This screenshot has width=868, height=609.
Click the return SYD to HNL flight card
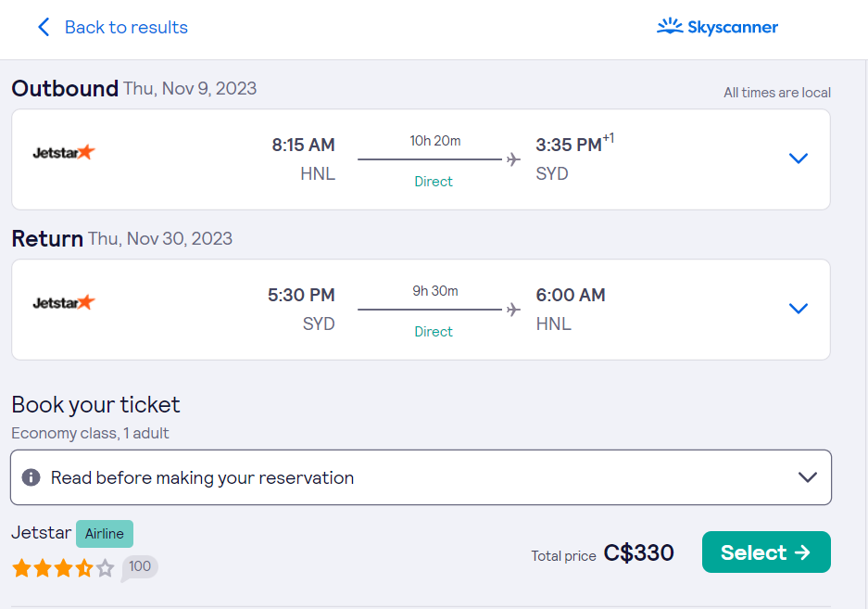(421, 310)
